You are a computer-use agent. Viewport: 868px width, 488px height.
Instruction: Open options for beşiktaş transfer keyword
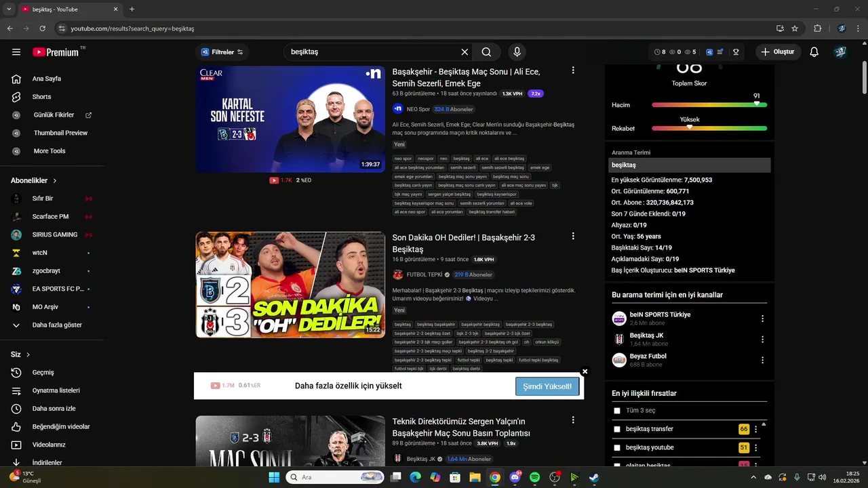pos(756,429)
